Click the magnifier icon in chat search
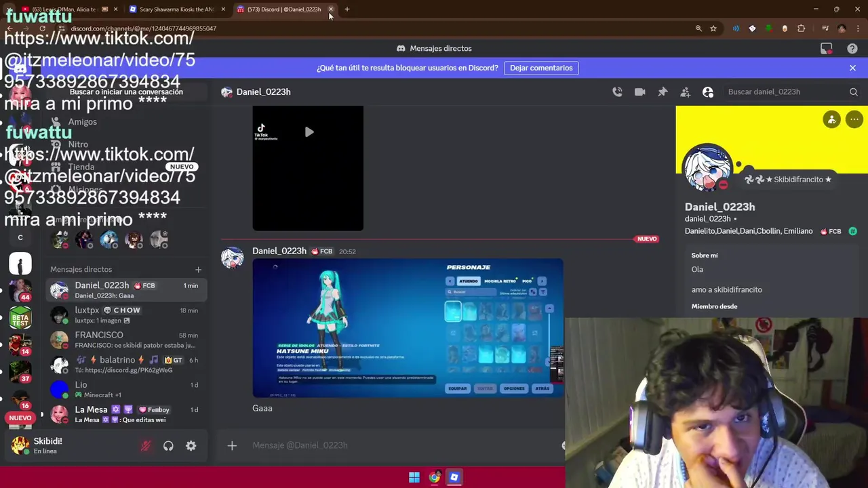Screen dimensions: 868x488 click(x=854, y=92)
